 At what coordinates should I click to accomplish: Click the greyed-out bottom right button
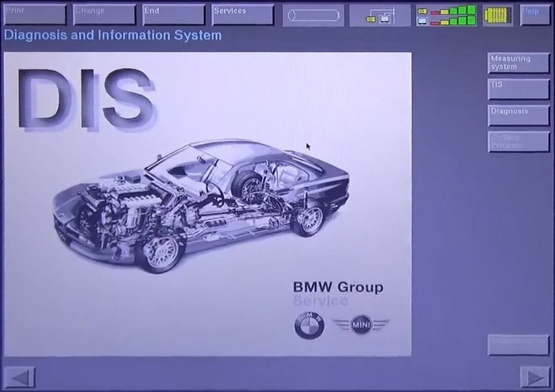tap(518, 345)
